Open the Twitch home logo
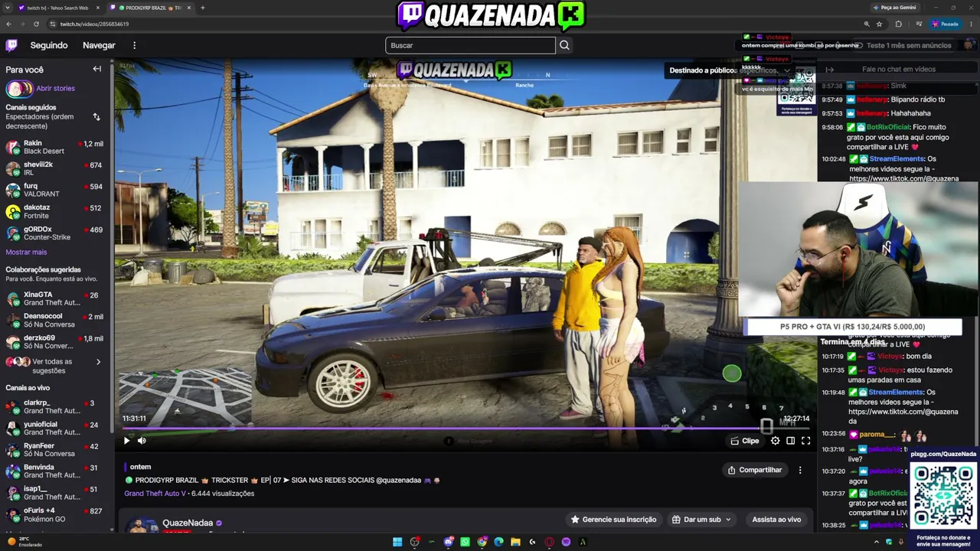This screenshot has height=551, width=980. click(11, 45)
